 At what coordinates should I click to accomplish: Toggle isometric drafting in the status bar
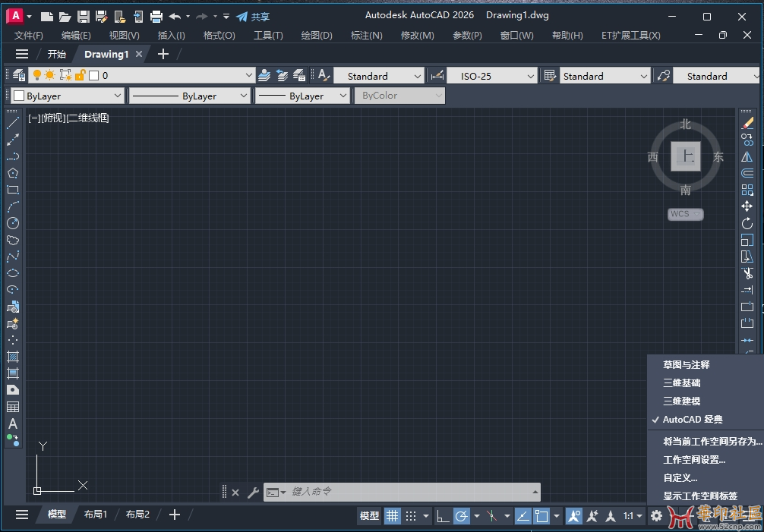coord(491,516)
